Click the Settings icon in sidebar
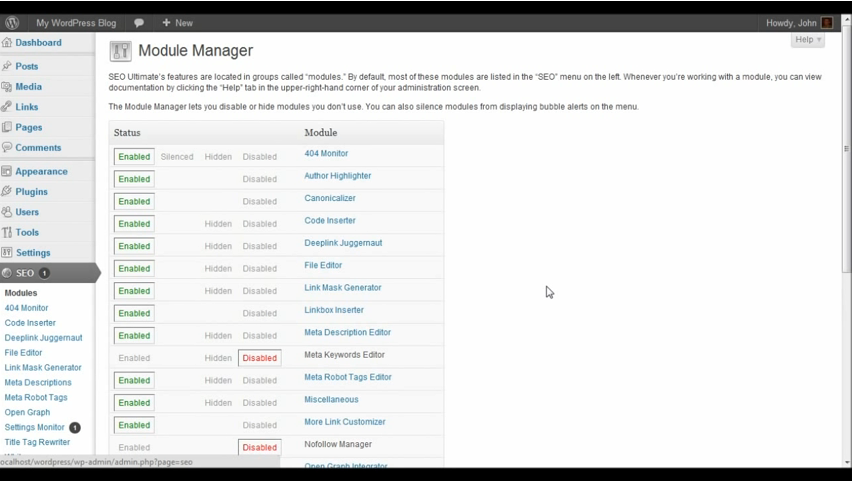 (7, 252)
